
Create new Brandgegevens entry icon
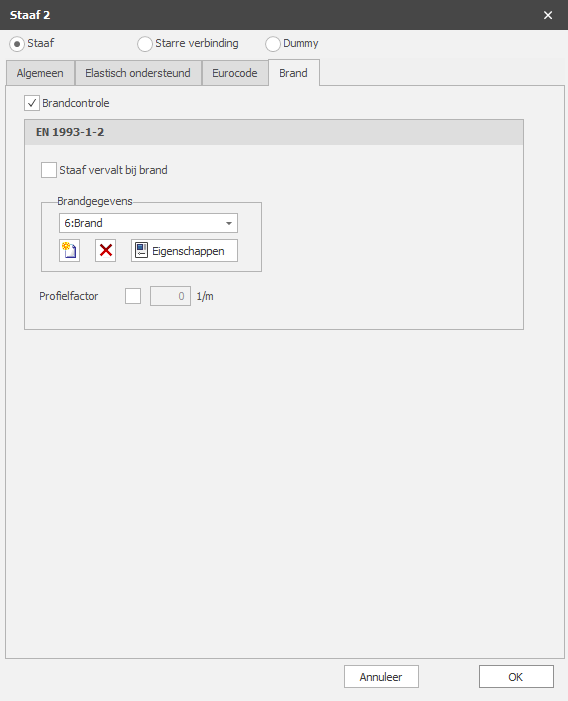69,250
